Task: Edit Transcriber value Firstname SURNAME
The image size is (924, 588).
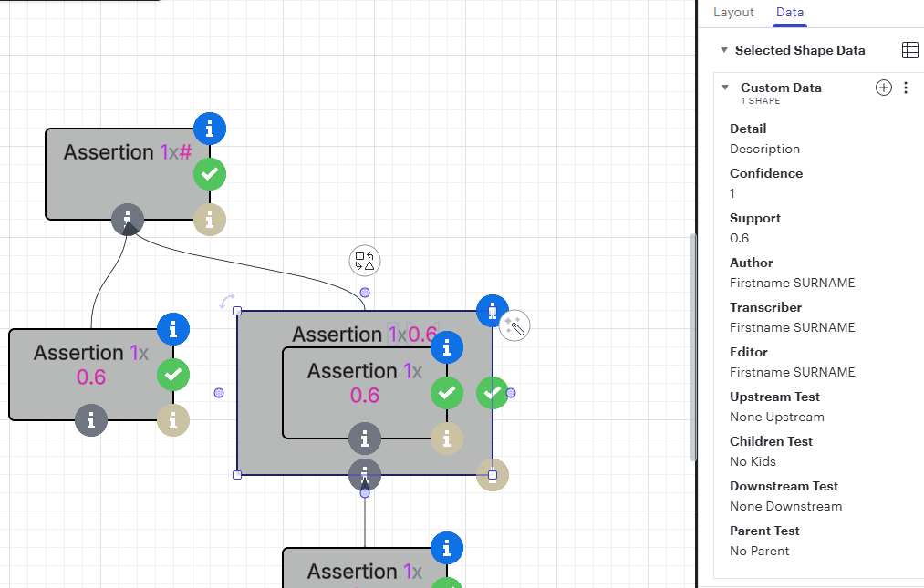Action: (793, 328)
